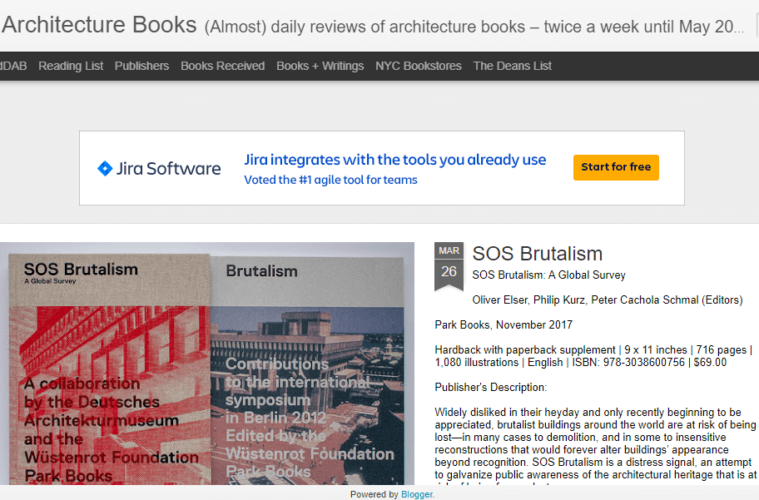
Task: Click the SOS Brutalism book cover image
Action: coord(108,370)
